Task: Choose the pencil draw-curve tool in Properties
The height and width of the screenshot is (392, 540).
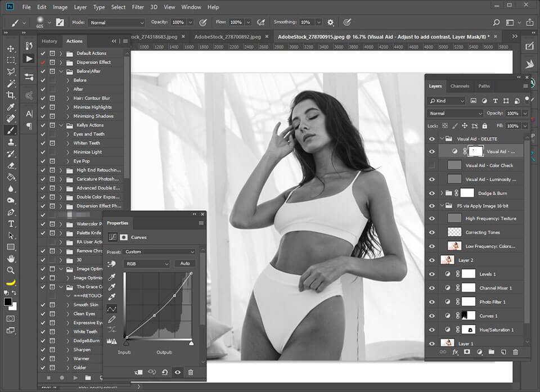Action: [x=111, y=319]
